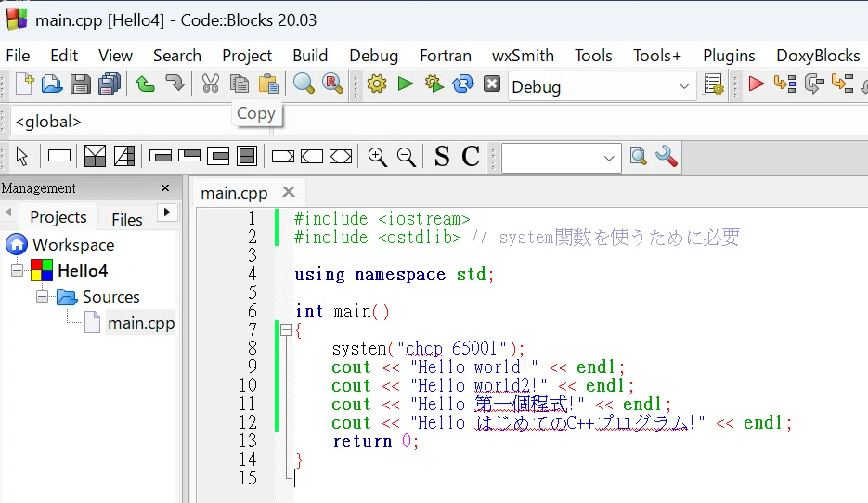The image size is (868, 503).
Task: Paste with the clipboard icon
Action: point(268,84)
